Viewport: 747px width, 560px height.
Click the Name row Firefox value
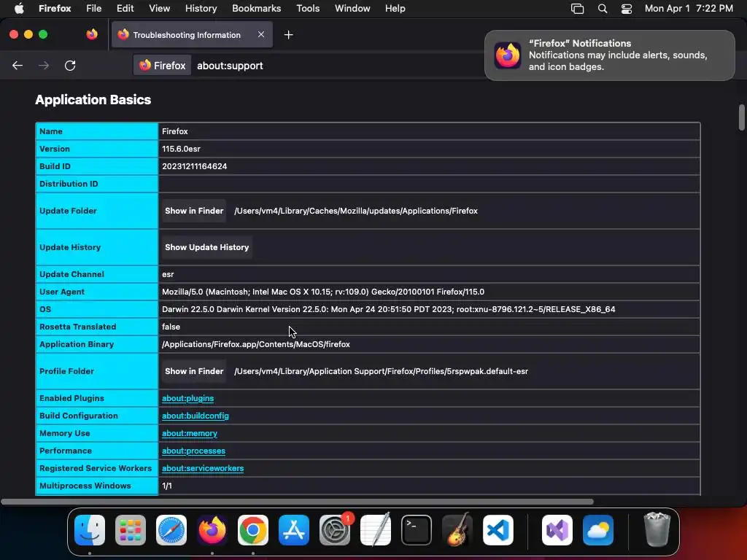point(175,131)
